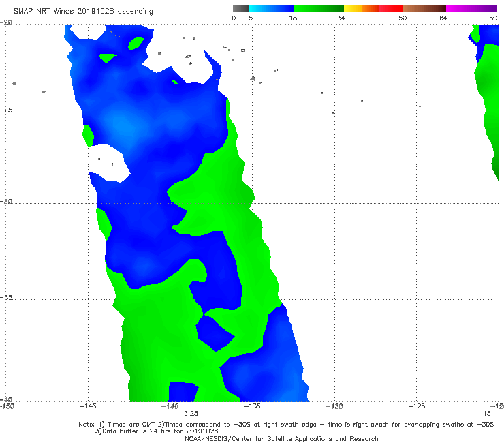This screenshot has height=443, width=504.
Task: Click the NOAA/NESDIS credit line
Action: click(281, 438)
